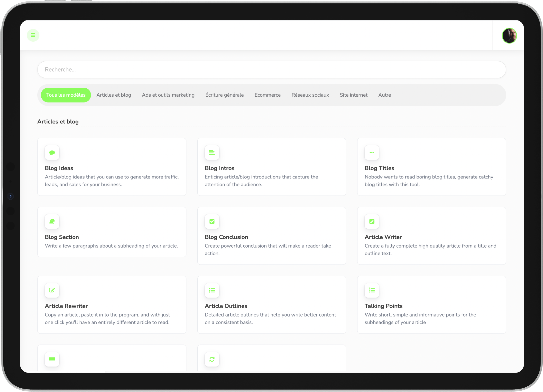Screen dimensions: 543x392
Task: Click the Article Writer pencil icon
Action: click(x=372, y=222)
